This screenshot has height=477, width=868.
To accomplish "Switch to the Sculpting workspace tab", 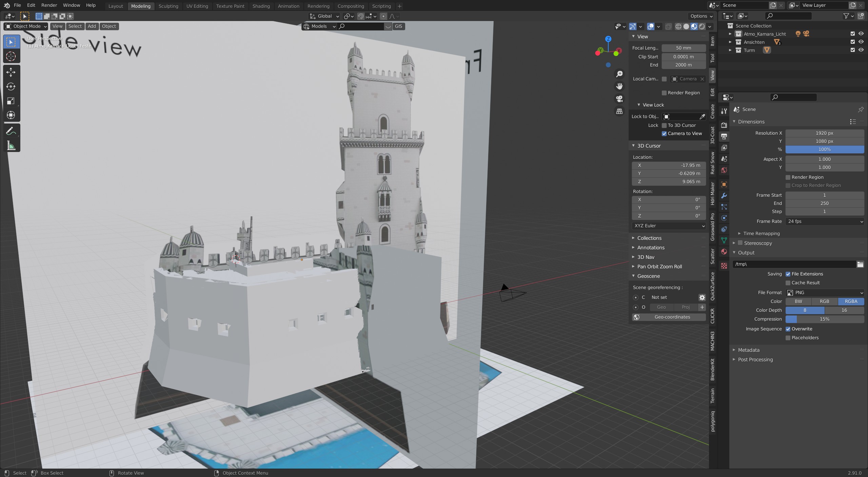I will pos(168,6).
